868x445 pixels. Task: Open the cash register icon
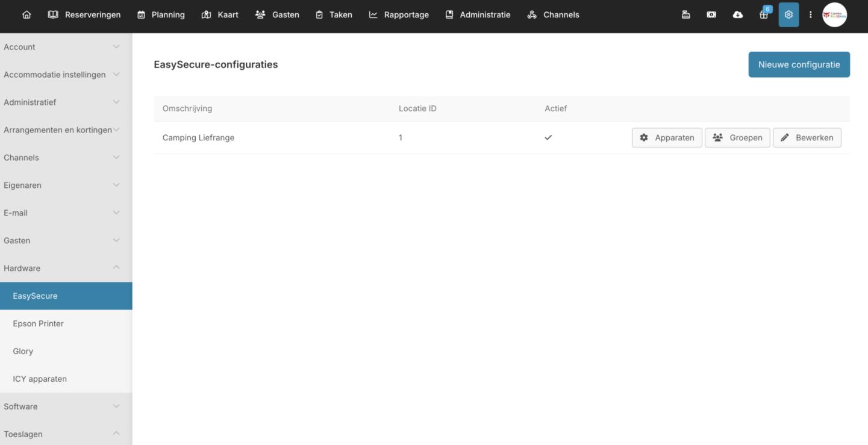[685, 14]
